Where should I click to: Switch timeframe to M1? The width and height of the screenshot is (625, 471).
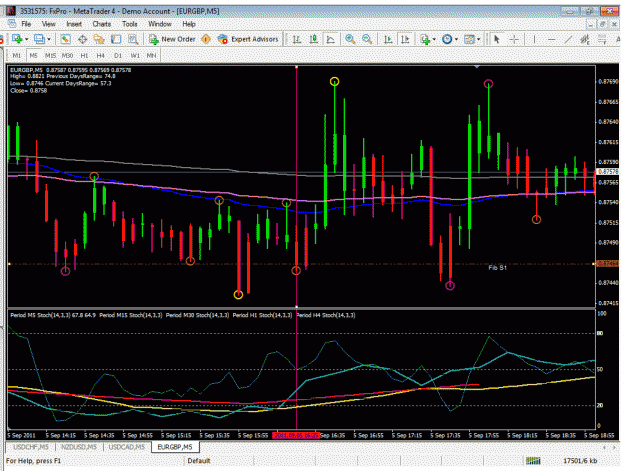(x=16, y=55)
